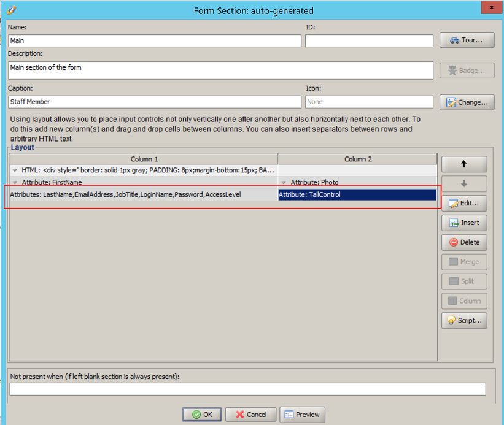Screen dimensions: 504x425
Task: Preview the form section
Action: (302, 415)
